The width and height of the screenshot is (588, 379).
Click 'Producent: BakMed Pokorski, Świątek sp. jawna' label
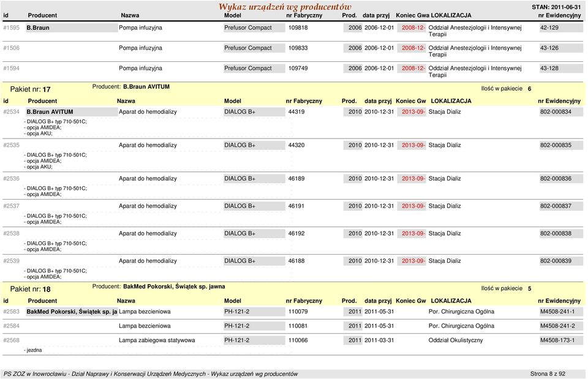pyautogui.click(x=159, y=287)
